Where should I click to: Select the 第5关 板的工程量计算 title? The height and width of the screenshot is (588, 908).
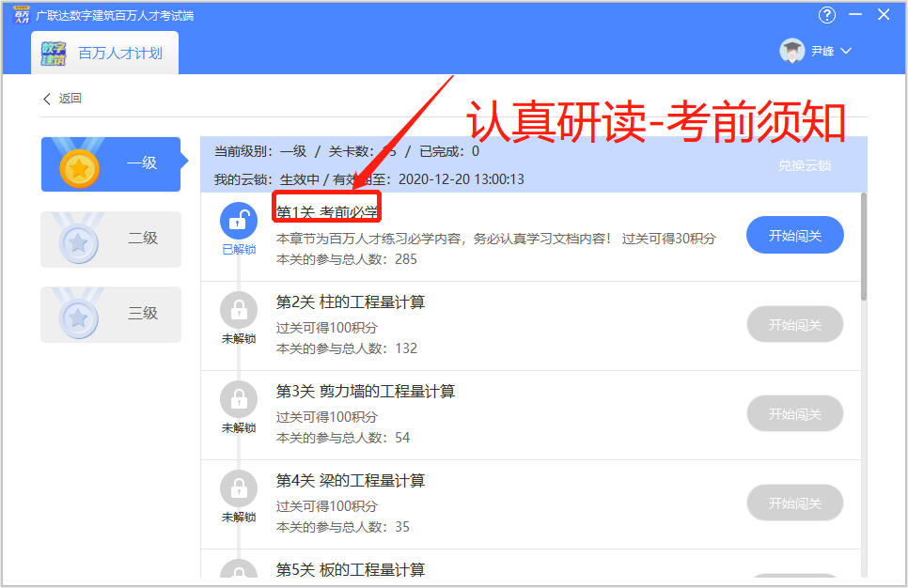pos(351,569)
